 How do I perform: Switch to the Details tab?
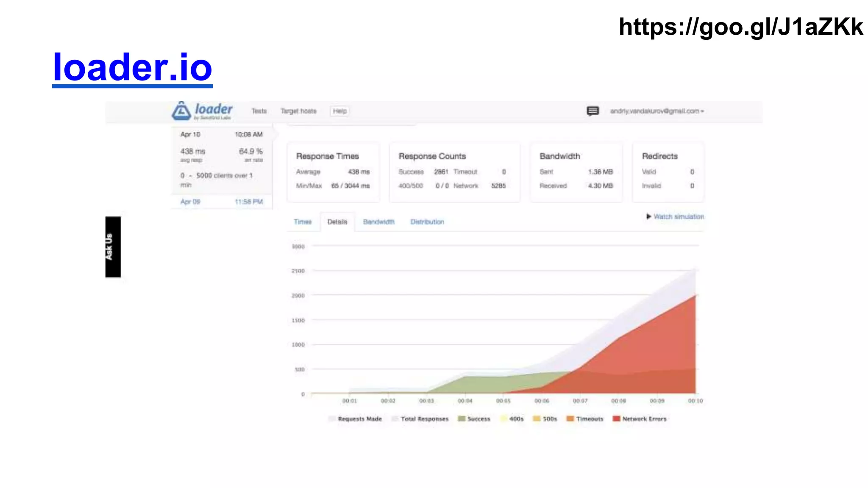[337, 222]
